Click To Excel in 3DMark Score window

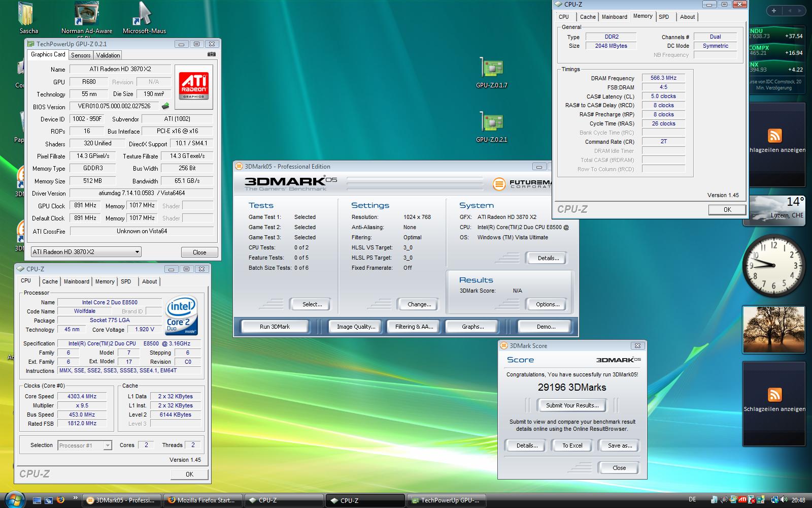pyautogui.click(x=572, y=446)
